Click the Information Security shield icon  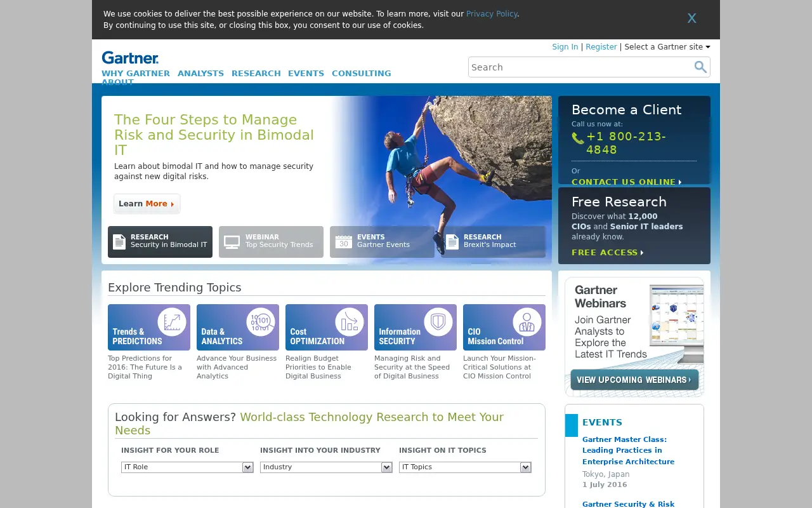click(438, 322)
